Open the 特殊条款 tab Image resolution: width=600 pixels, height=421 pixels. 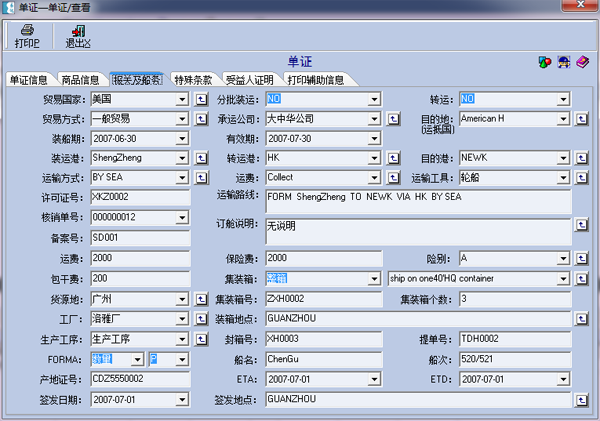(x=193, y=80)
